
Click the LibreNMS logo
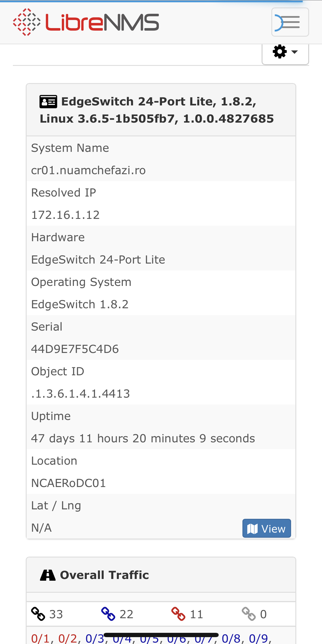(86, 21)
